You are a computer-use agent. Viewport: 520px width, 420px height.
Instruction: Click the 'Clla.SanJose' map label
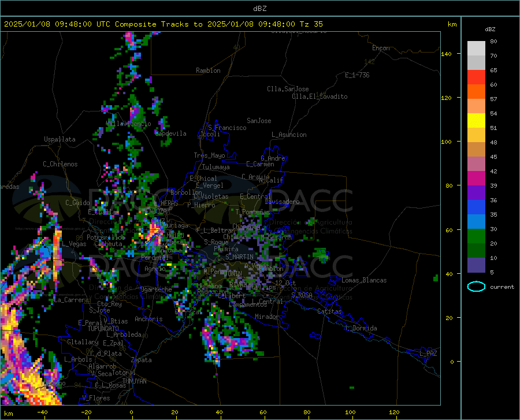288,89
